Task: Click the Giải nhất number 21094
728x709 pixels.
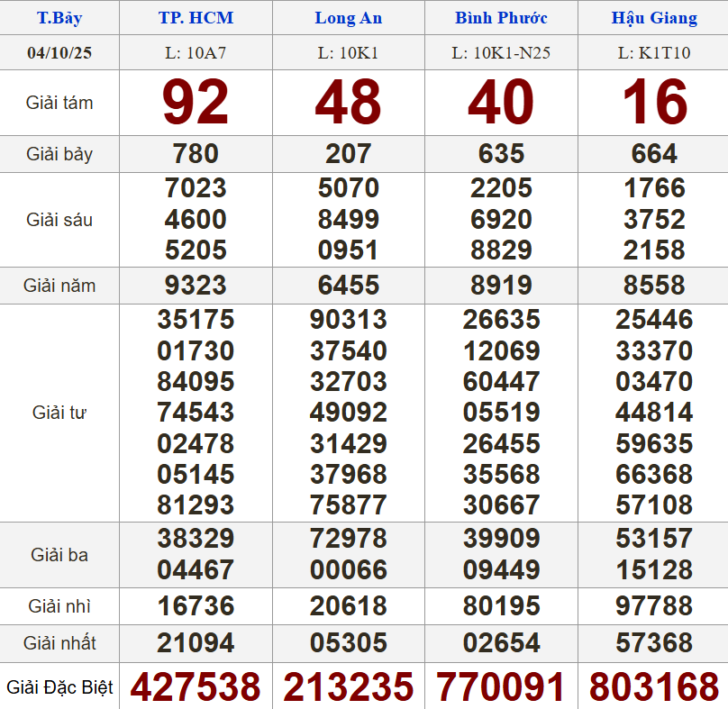Action: point(196,643)
